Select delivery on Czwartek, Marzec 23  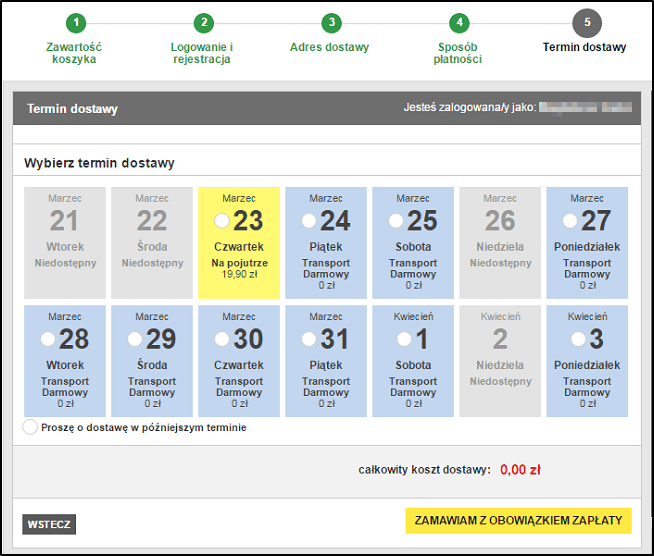click(x=222, y=220)
